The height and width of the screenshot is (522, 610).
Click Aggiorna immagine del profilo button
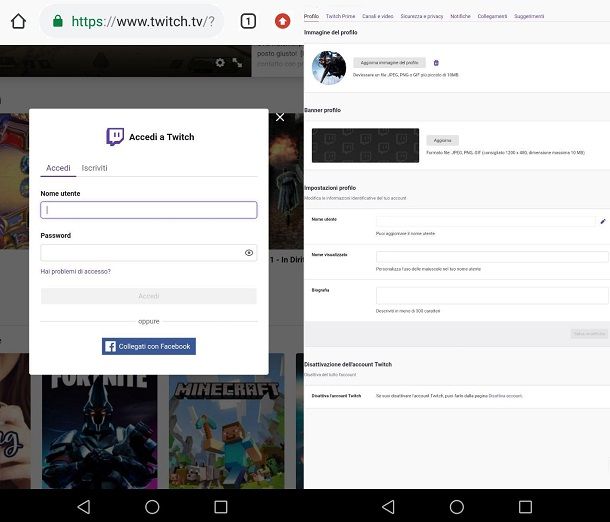pyautogui.click(x=389, y=63)
